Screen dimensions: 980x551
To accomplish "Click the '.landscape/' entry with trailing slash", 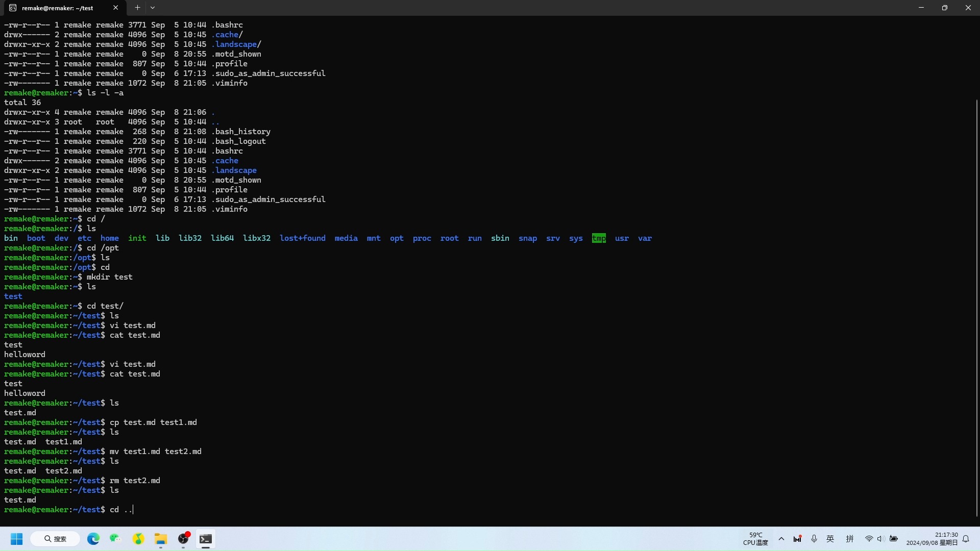I will pos(236,44).
